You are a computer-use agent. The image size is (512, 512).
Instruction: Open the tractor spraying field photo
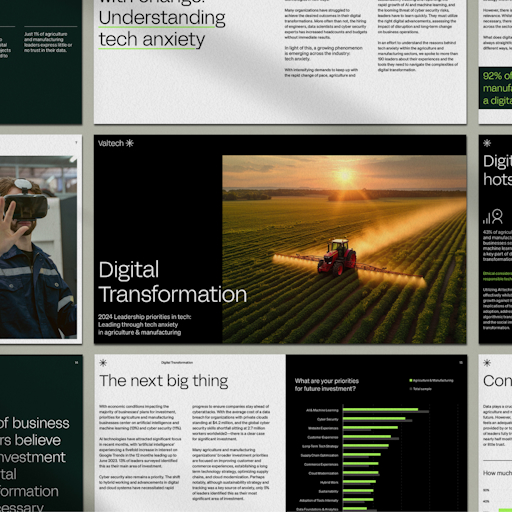click(x=344, y=249)
